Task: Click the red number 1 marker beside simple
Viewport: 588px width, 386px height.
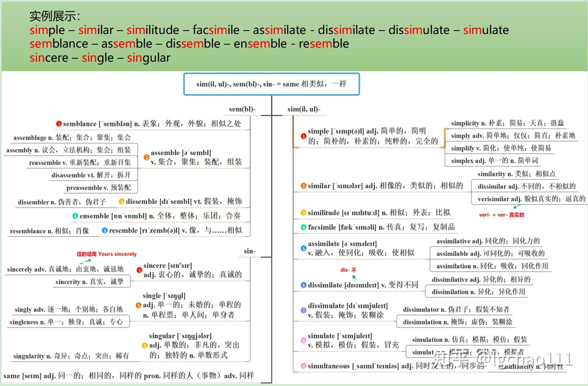Action: pos(303,136)
